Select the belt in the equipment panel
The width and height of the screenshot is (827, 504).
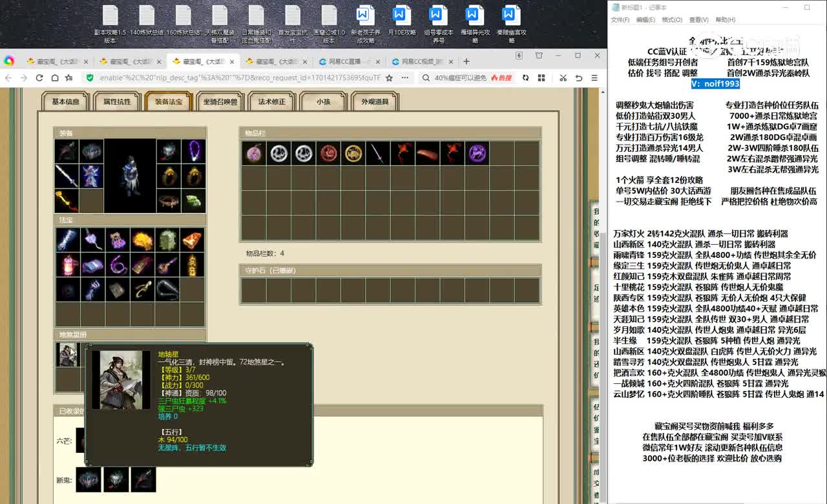point(169,201)
